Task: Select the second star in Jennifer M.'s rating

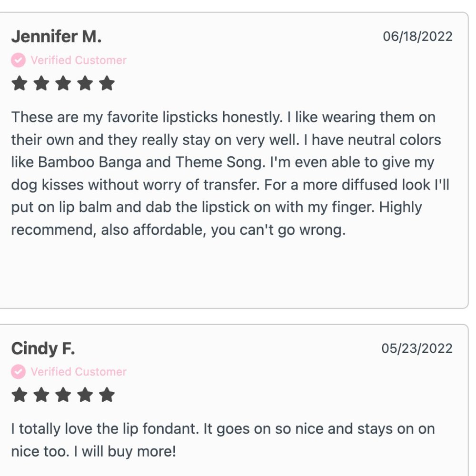Action: (41, 83)
